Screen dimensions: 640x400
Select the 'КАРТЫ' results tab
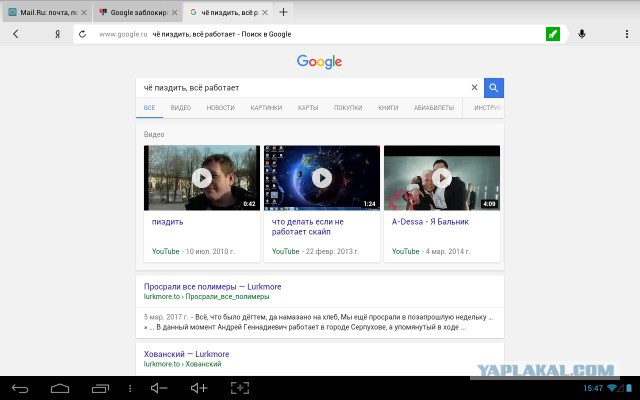point(308,108)
